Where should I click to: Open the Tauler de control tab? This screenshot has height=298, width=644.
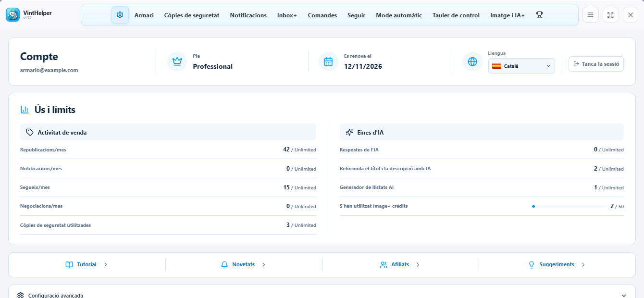[456, 15]
